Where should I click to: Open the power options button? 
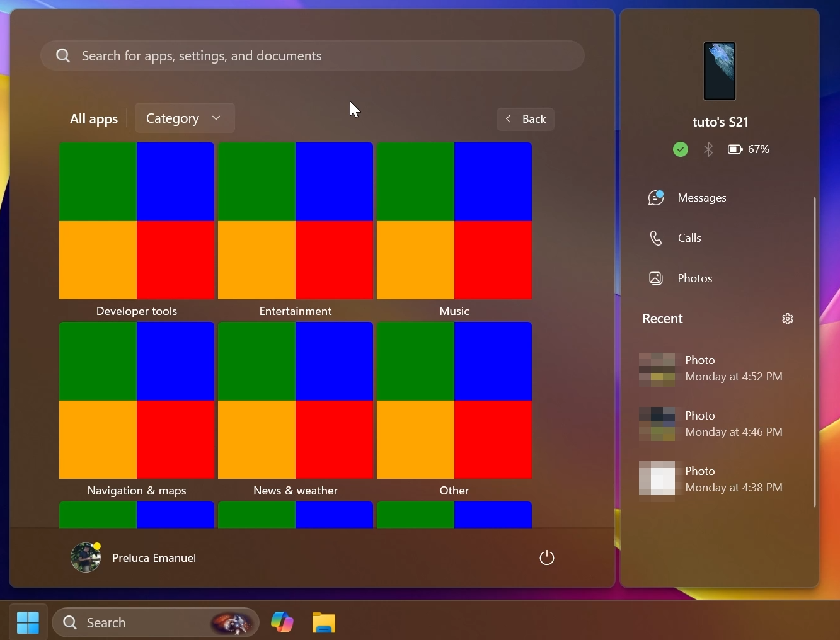click(x=547, y=557)
